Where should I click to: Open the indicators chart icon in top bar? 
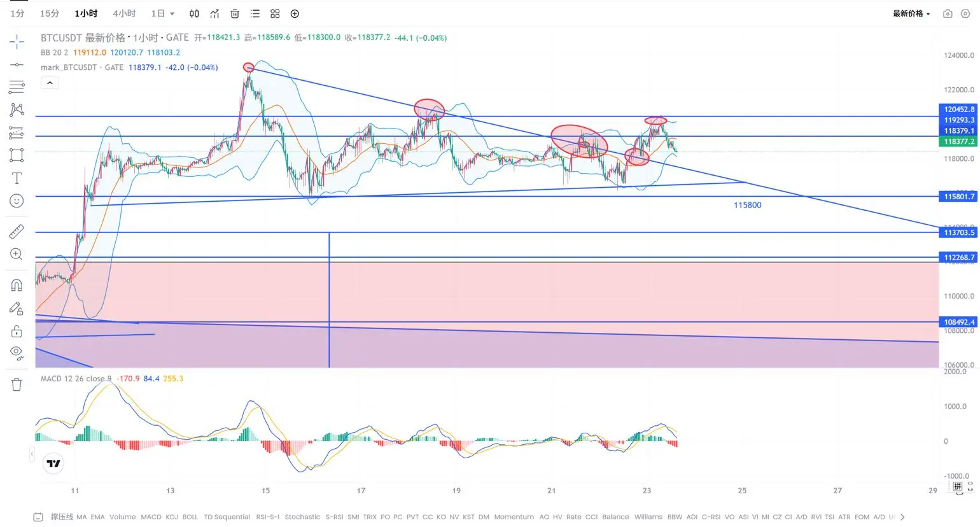point(214,13)
